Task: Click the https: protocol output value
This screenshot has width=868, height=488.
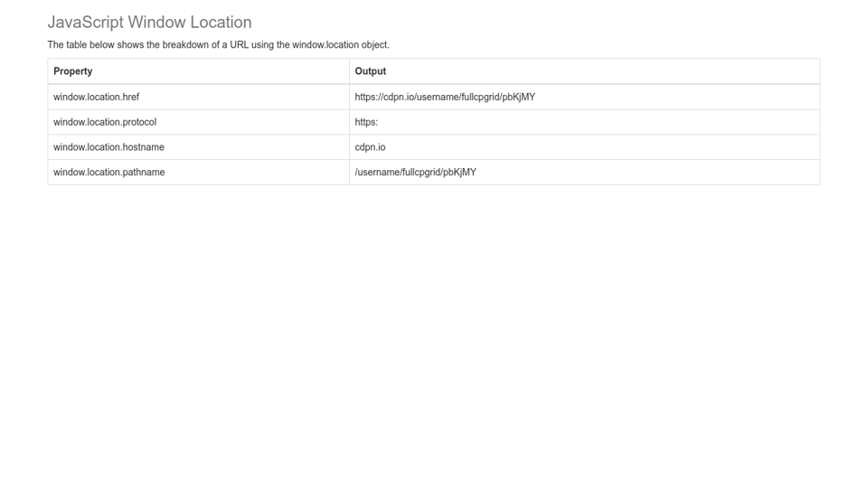Action: pyautogui.click(x=366, y=122)
